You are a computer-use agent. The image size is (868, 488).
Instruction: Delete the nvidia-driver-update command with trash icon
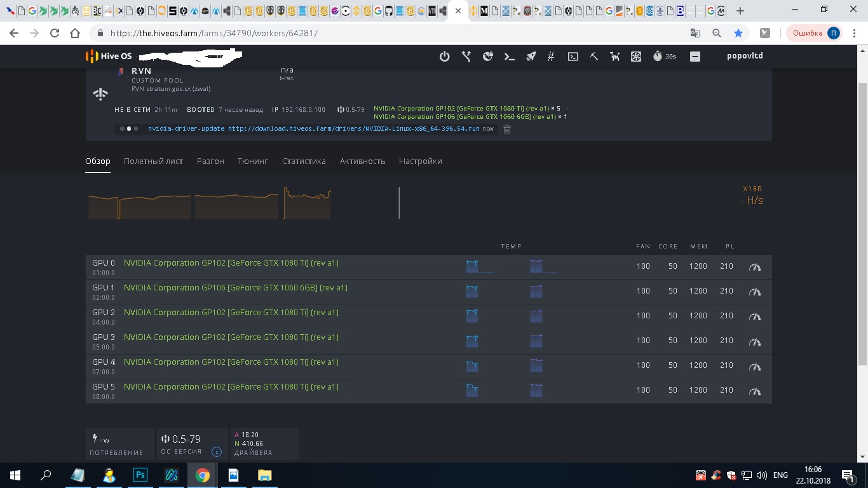pyautogui.click(x=507, y=129)
